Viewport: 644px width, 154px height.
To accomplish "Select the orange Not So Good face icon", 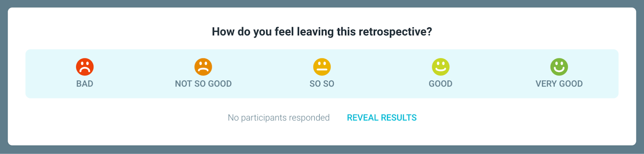I will pos(203,67).
